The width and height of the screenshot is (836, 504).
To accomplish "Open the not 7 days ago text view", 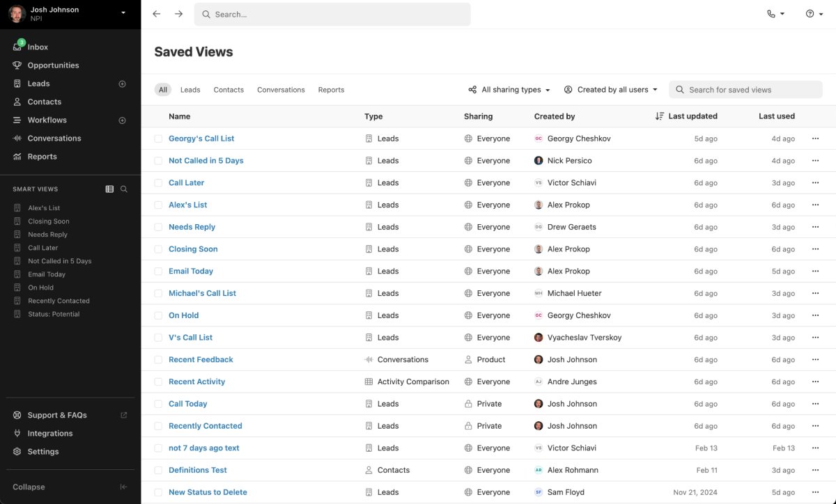I will pyautogui.click(x=204, y=448).
